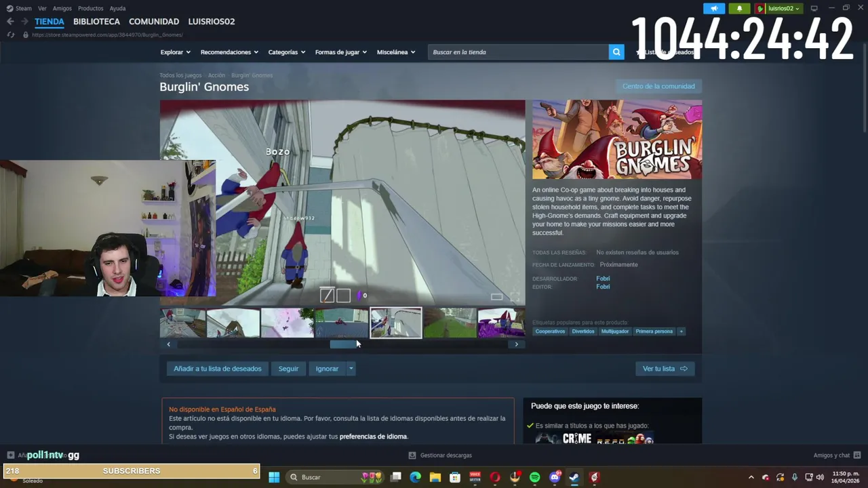Image resolution: width=868 pixels, height=488 pixels.
Task: Open the LUISRIOS02 profile tab
Action: point(212,22)
